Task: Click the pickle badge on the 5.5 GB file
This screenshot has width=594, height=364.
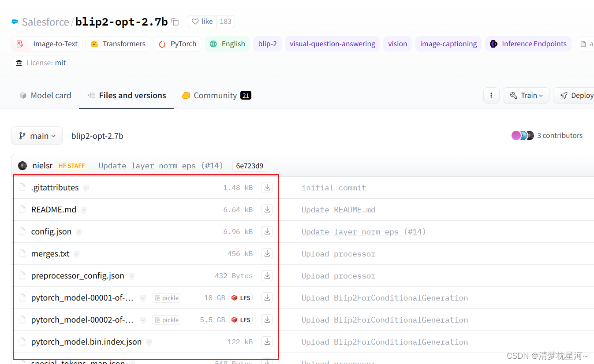Action: pos(166,320)
